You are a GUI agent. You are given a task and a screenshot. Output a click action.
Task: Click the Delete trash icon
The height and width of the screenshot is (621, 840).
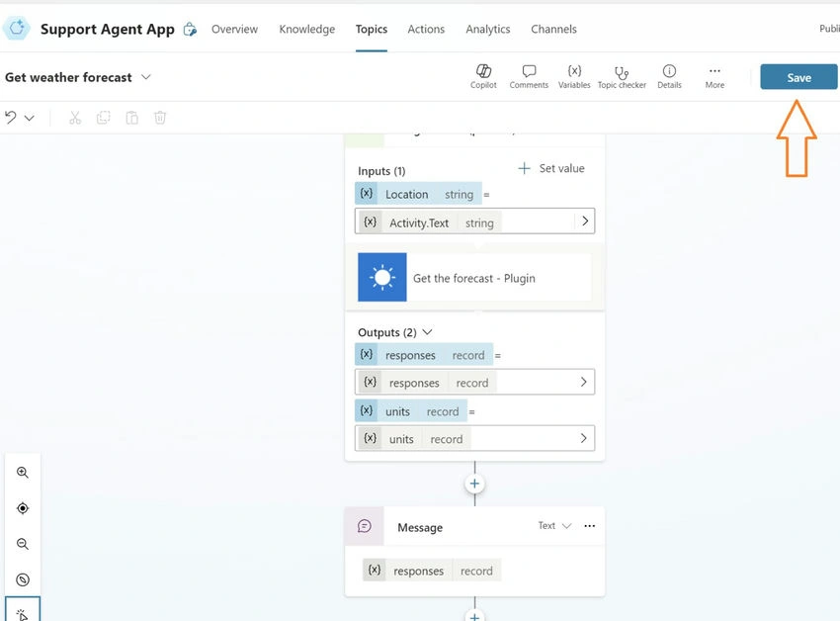coord(160,118)
